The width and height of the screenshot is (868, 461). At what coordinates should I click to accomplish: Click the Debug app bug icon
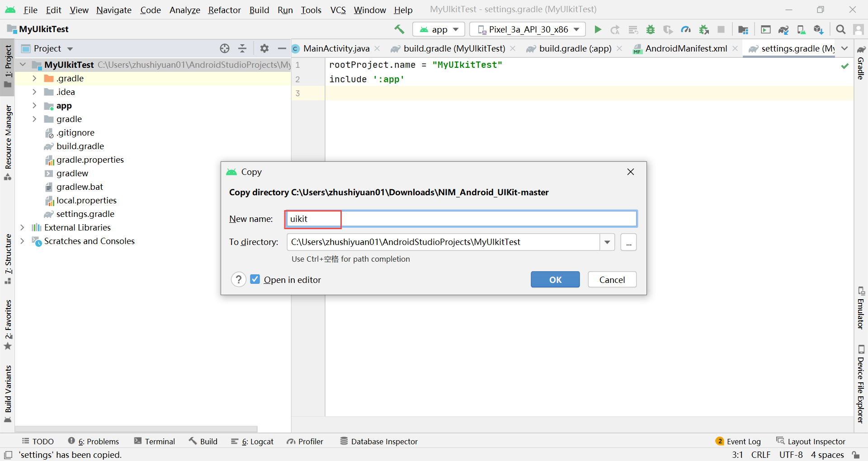(651, 29)
